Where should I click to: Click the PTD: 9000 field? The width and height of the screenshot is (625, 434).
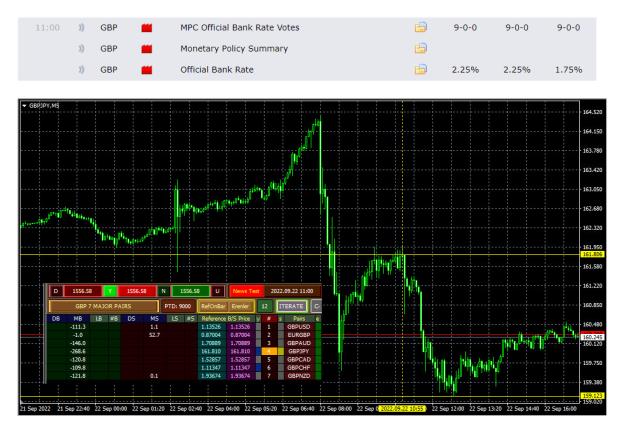pyautogui.click(x=178, y=306)
